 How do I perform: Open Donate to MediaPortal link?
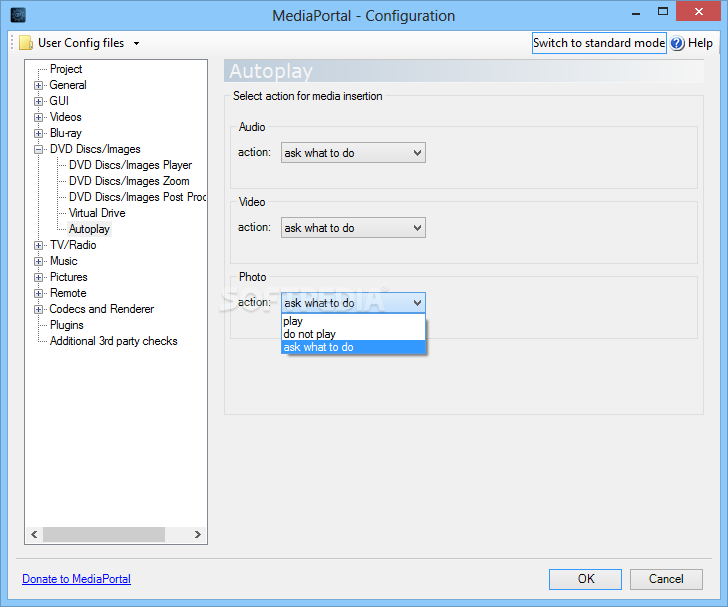(x=77, y=579)
